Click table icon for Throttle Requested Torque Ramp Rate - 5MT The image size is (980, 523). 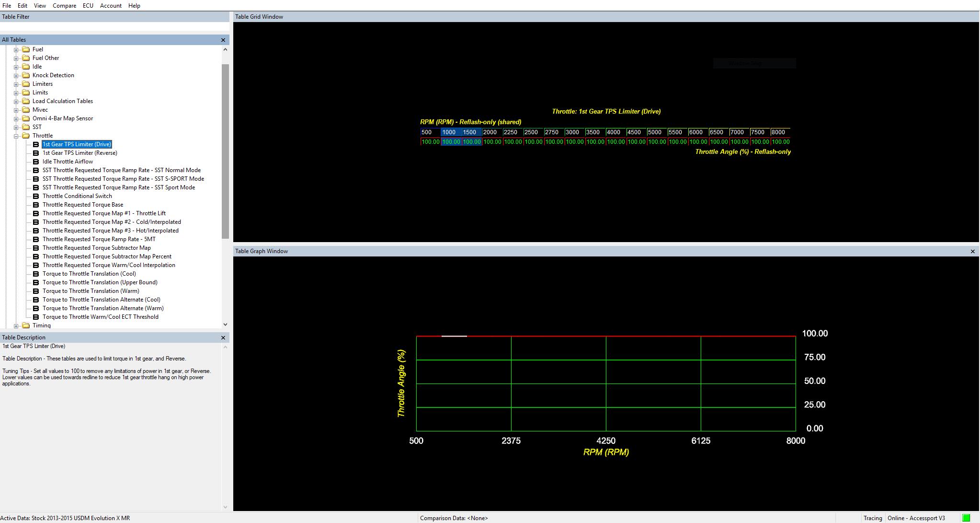tap(36, 239)
